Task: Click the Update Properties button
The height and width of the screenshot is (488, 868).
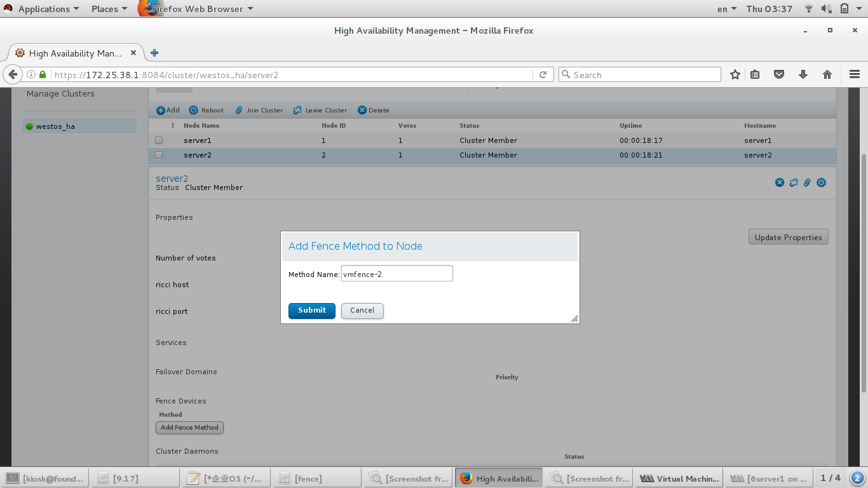Action: coord(789,237)
